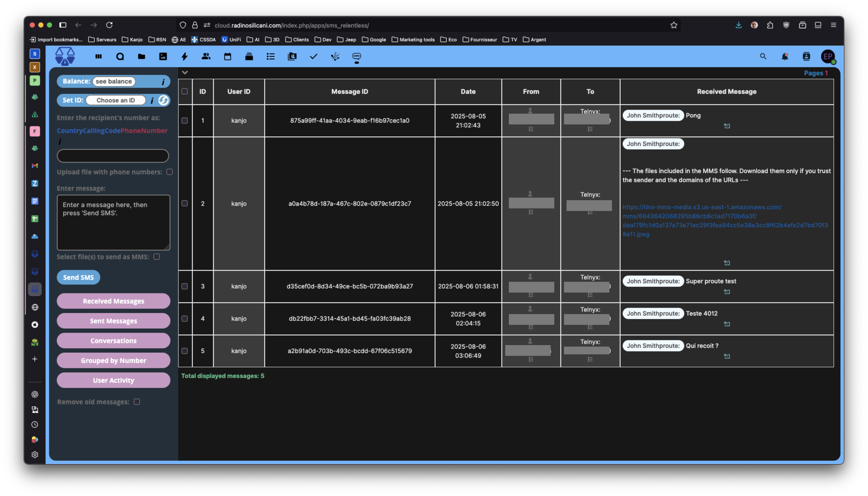Image resolution: width=868 pixels, height=496 pixels.
Task: Open the notifications bell
Action: tap(785, 57)
